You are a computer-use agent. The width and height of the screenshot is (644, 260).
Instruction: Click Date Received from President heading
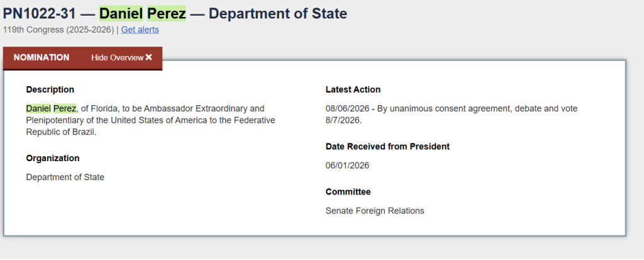pyautogui.click(x=387, y=147)
